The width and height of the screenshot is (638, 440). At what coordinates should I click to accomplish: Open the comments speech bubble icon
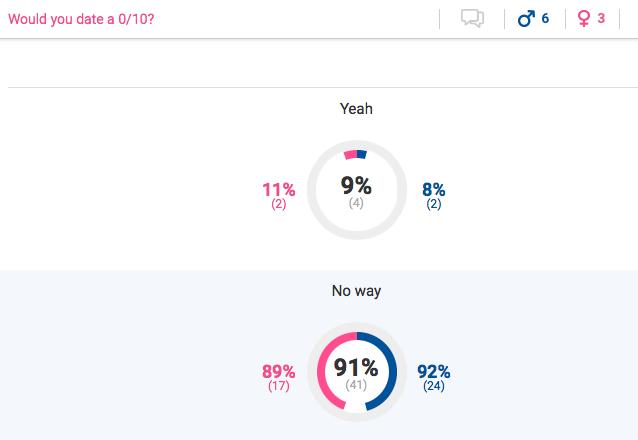coord(472,18)
